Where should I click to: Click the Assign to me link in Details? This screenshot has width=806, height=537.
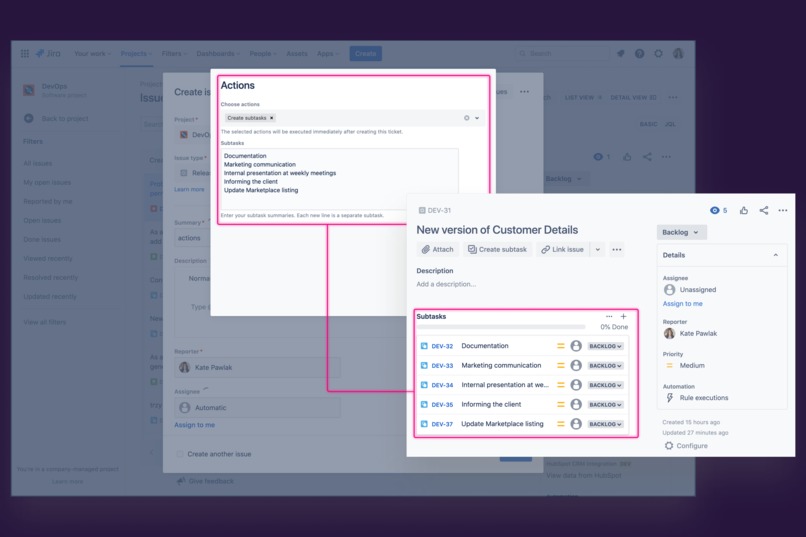click(682, 304)
